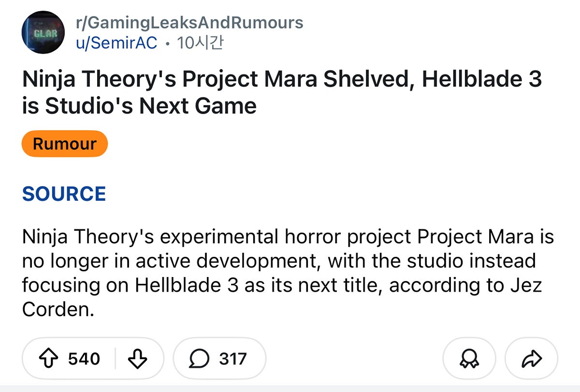Click the name 'Corden.' ending the body

pos(58,310)
